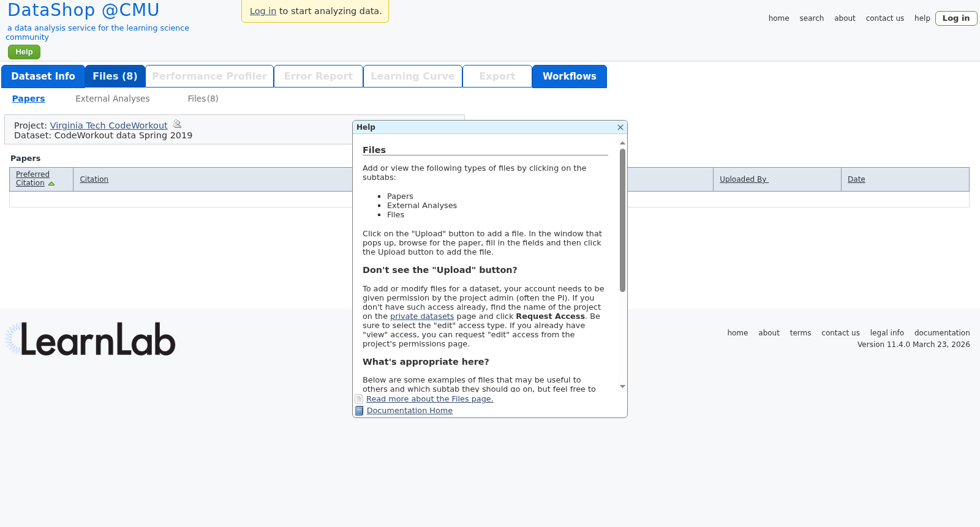The width and height of the screenshot is (980, 527).
Task: Switch to the Files (8) tab
Action: (x=115, y=77)
